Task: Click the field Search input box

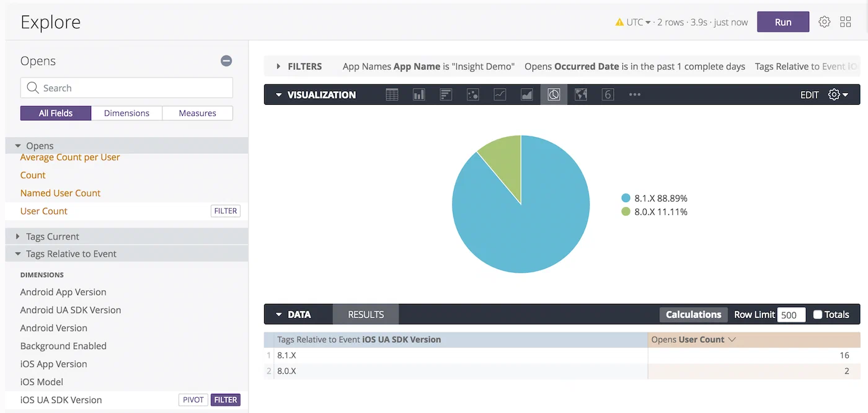Action: tap(126, 87)
